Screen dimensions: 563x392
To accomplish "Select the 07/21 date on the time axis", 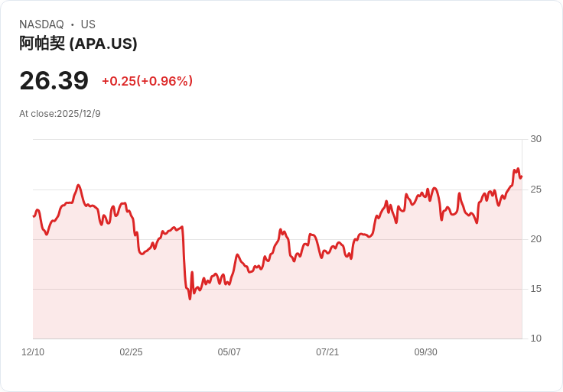I will click(x=327, y=352).
